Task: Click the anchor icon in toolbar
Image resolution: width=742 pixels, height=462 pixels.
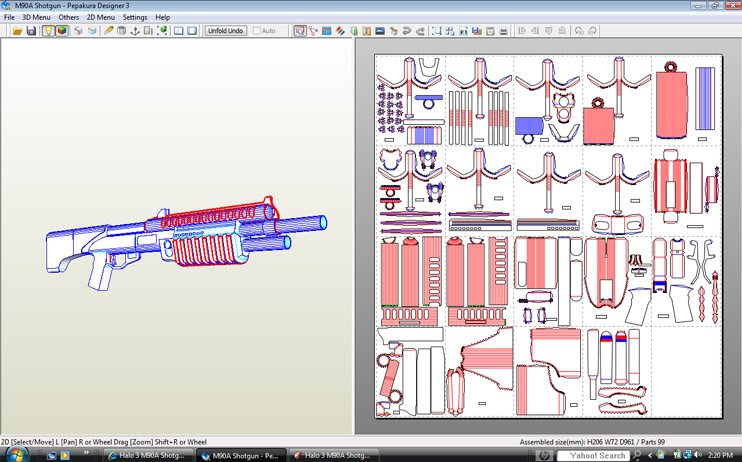Action: [x=135, y=31]
